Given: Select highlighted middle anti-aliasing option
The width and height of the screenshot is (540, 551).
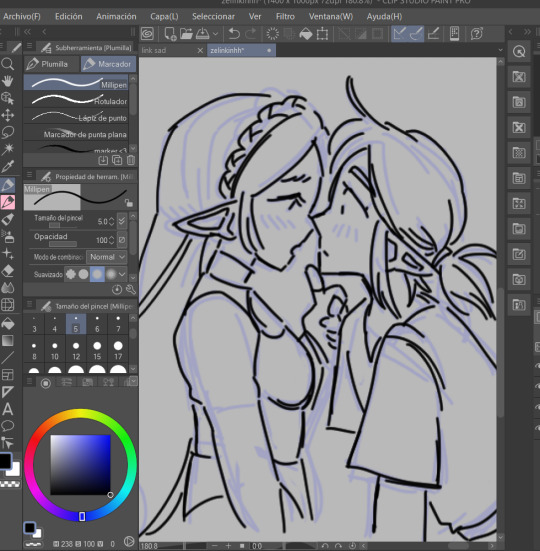Looking at the screenshot, I should point(97,274).
